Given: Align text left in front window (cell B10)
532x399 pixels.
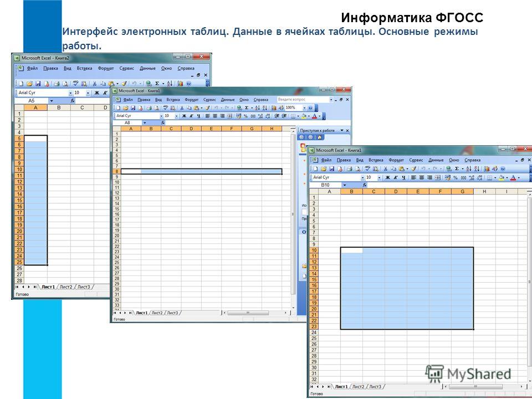Looking at the screenshot, I should click(x=413, y=177).
